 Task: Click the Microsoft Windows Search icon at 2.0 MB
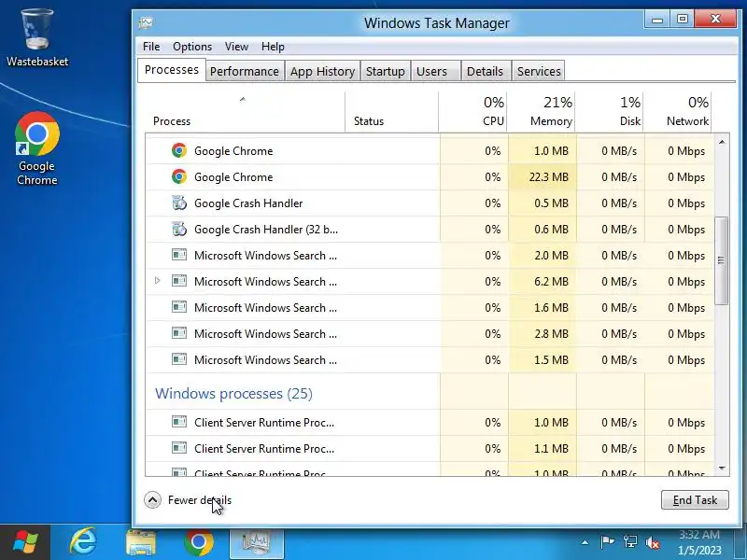[x=179, y=255]
